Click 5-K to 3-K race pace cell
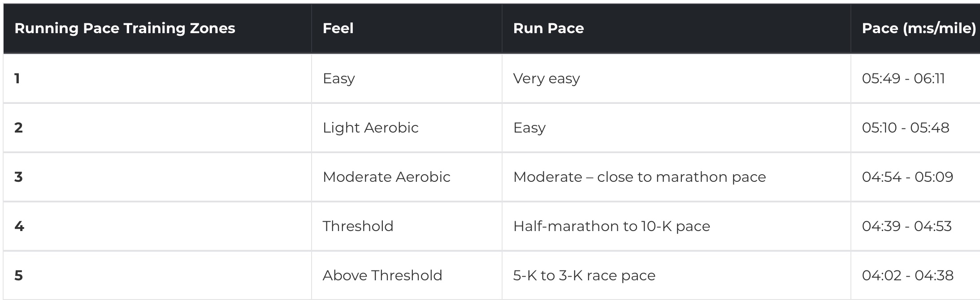Screen dimensions: 980x300 (x=584, y=276)
